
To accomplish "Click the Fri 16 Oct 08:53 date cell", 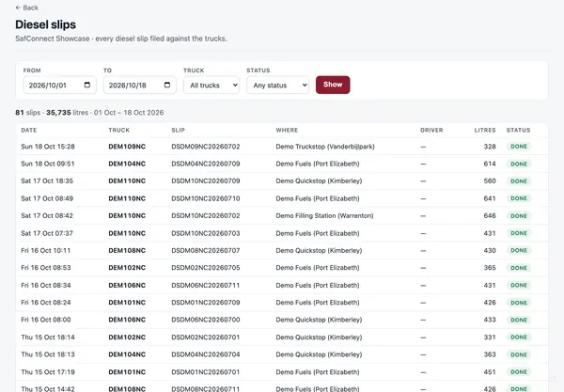I will pos(46,268).
